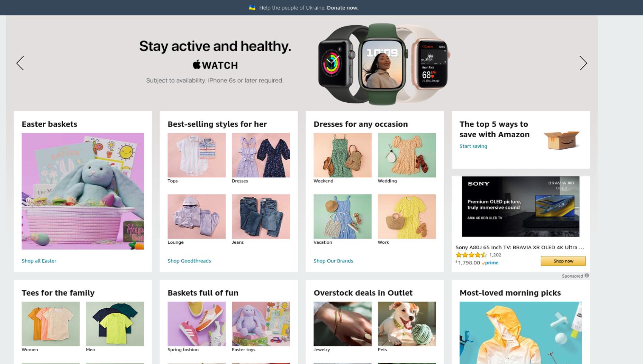
Task: Open the Apple Watch banner image
Action: click(x=383, y=64)
